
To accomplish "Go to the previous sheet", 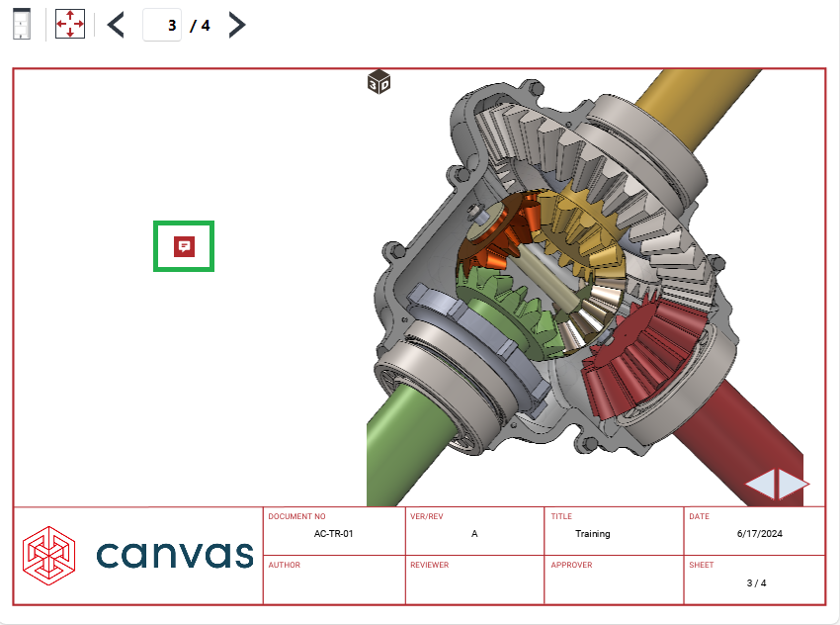I will coord(116,25).
